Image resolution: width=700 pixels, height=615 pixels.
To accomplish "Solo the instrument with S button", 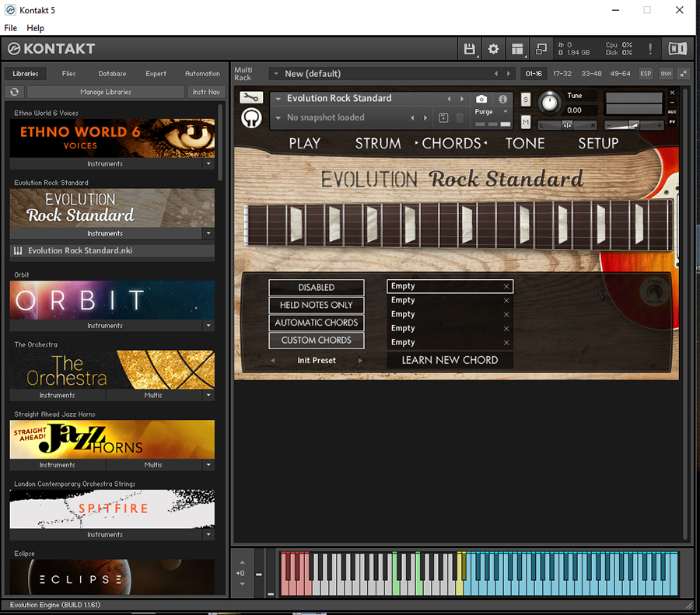I will point(526,100).
